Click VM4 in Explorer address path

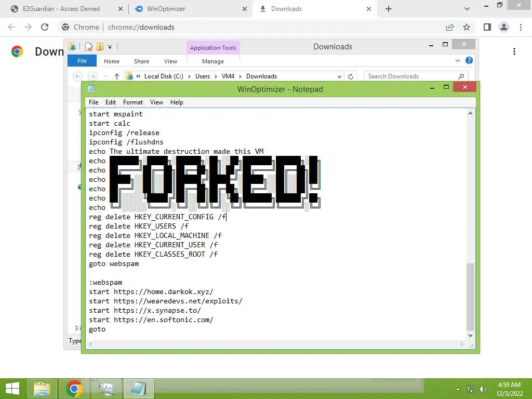click(x=228, y=76)
